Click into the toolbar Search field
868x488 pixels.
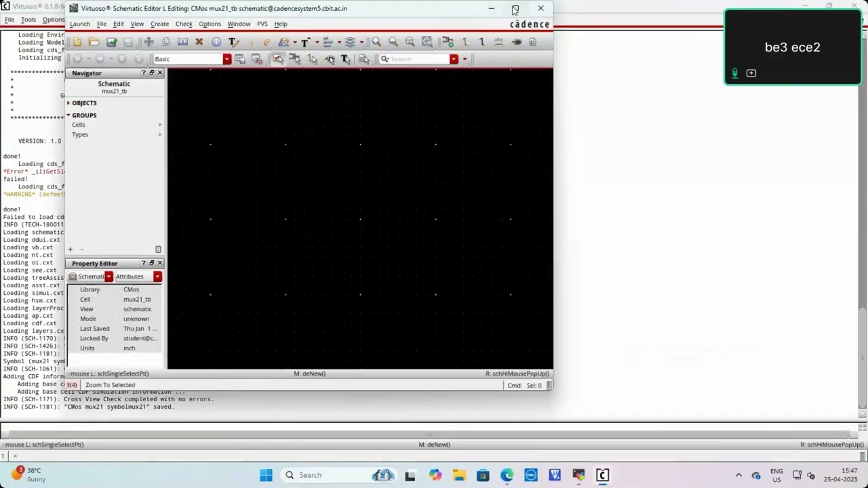[x=414, y=59]
